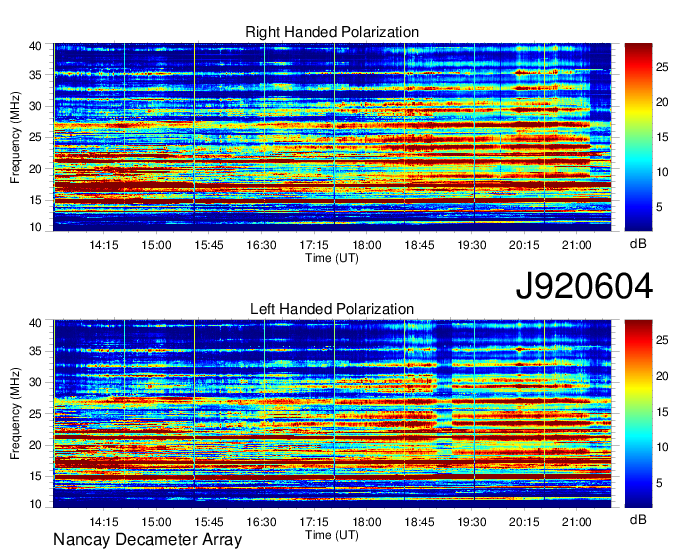This screenshot has width=680, height=552.
Task: Click the 5 dB label on the bottom color bar
Action: coord(659,483)
